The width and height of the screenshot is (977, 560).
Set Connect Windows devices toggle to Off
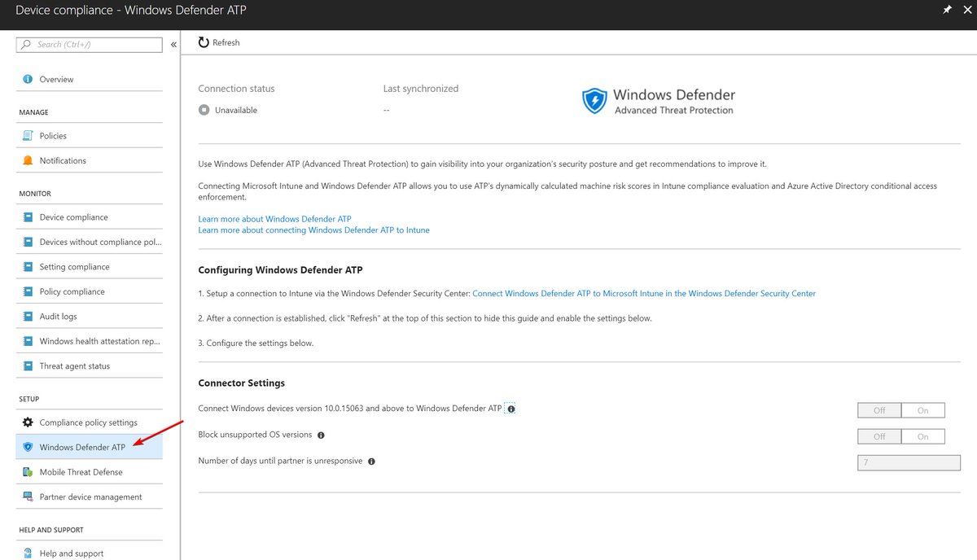879,410
